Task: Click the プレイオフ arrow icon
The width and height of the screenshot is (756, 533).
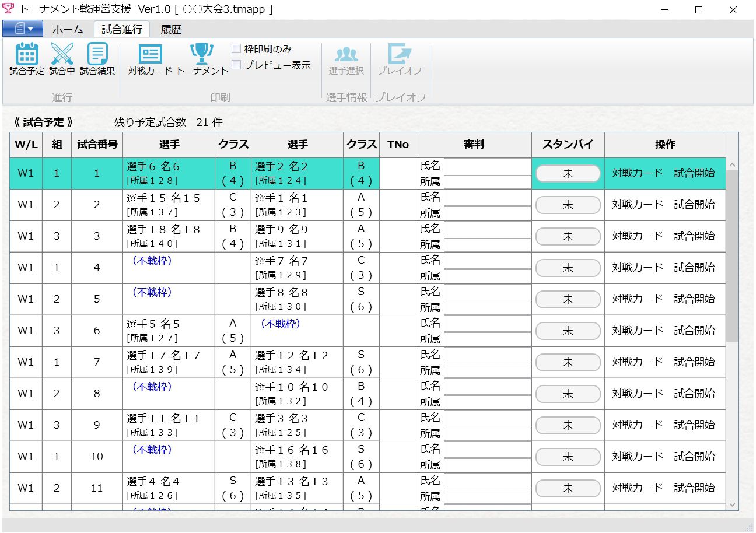Action: [400, 54]
